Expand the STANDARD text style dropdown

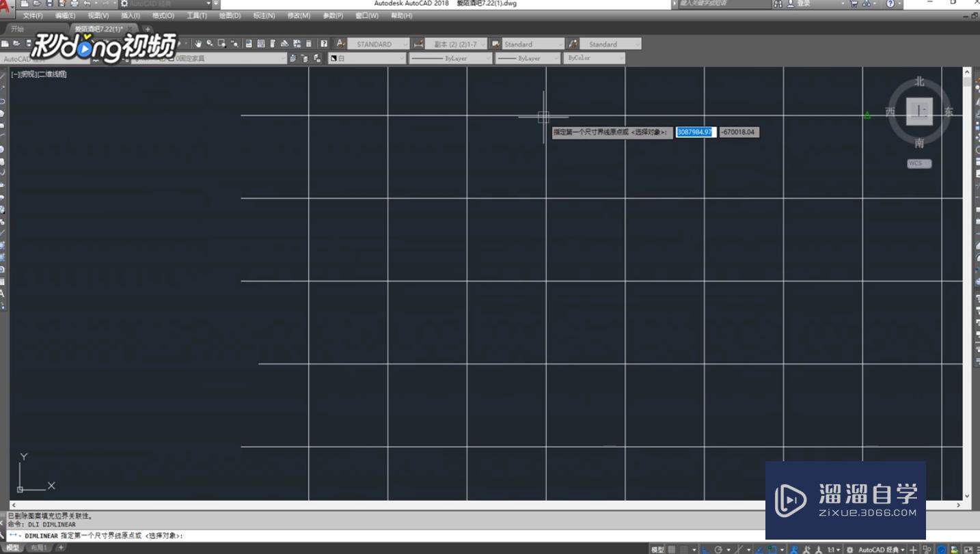point(379,44)
